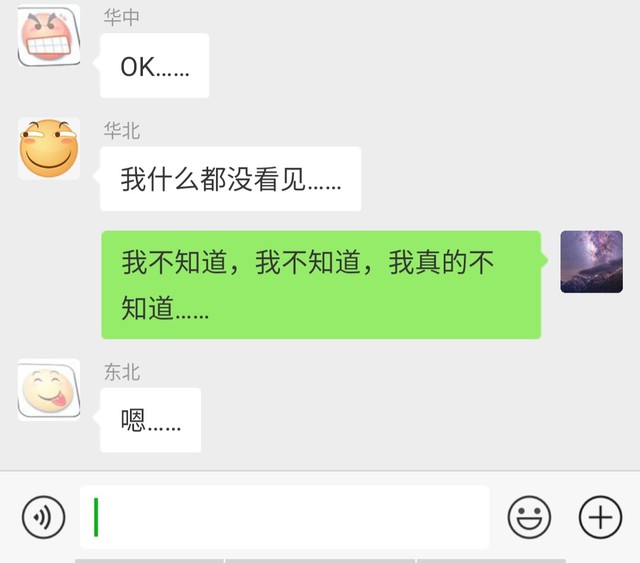The height and width of the screenshot is (563, 640).
Task: Tap the middle keyboard suggestion segment
Action: 320,561
